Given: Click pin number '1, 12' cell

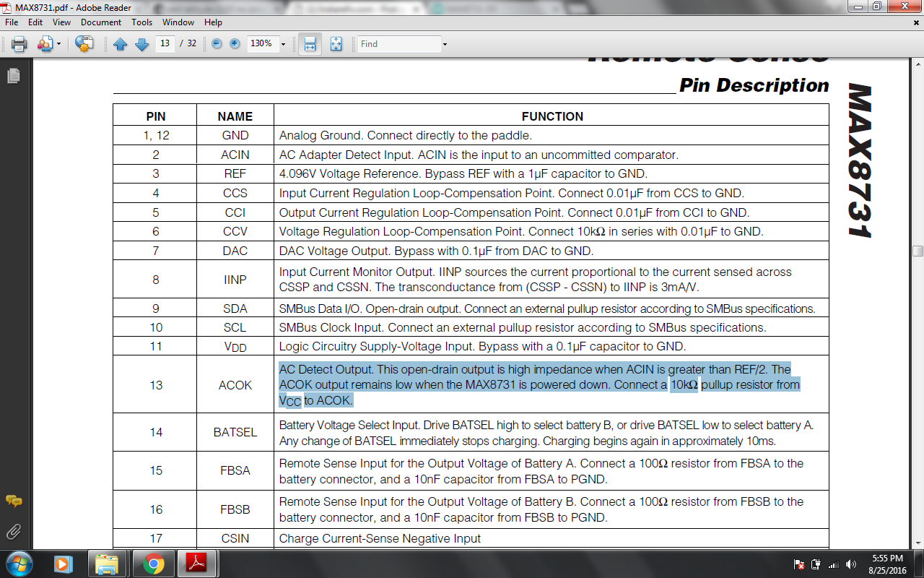Looking at the screenshot, I should (x=156, y=135).
